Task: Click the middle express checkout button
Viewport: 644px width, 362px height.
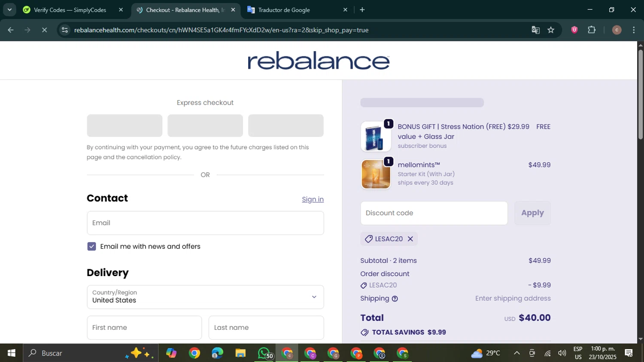Action: [205, 125]
